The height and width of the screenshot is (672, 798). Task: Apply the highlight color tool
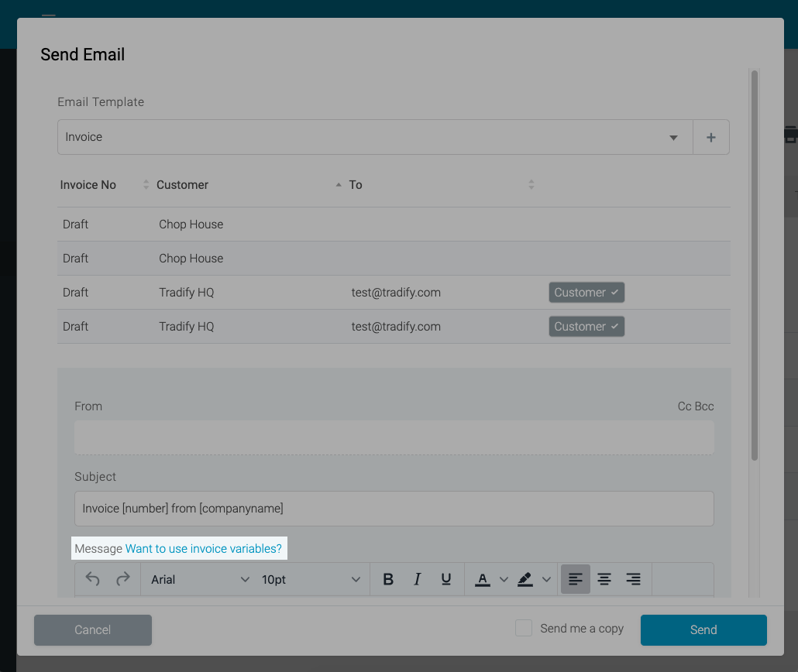point(525,579)
